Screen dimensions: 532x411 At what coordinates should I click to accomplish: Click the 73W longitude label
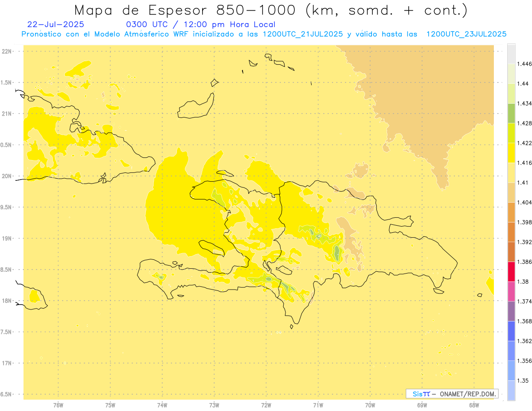click(x=214, y=406)
